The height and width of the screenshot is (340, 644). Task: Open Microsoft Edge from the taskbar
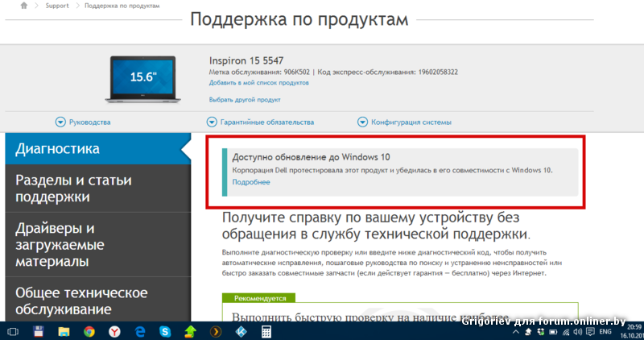point(140,331)
